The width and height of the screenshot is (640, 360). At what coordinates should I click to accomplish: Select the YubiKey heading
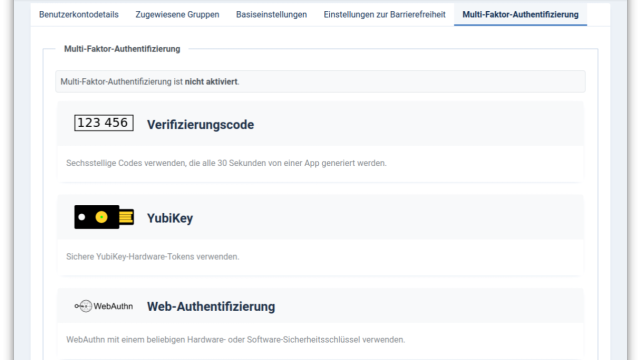pos(170,218)
